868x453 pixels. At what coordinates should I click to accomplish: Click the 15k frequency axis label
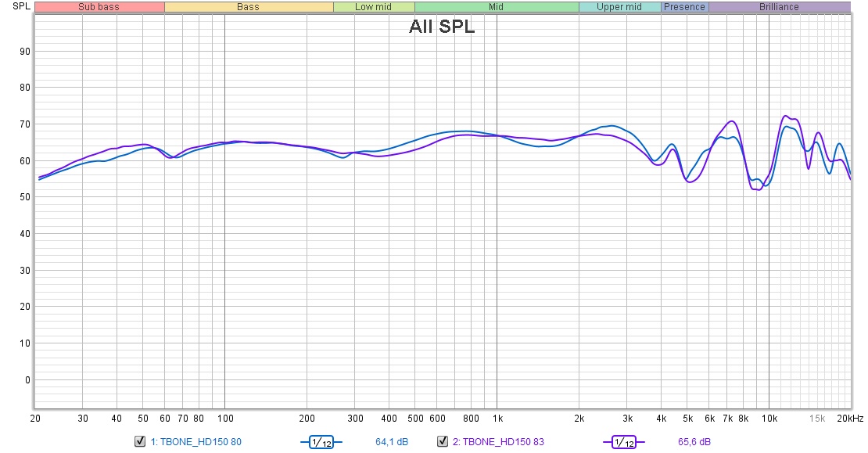pyautogui.click(x=817, y=419)
